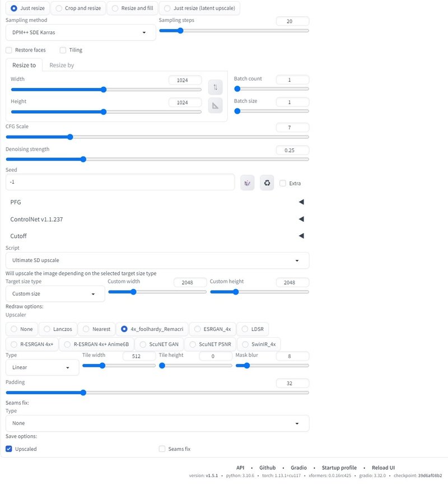Expand the ControlNet v1.1.237 section
The width and height of the screenshot is (448, 485).
click(x=157, y=219)
